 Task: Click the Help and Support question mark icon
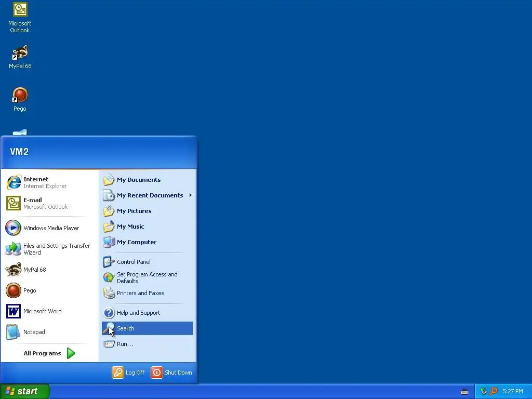[109, 312]
